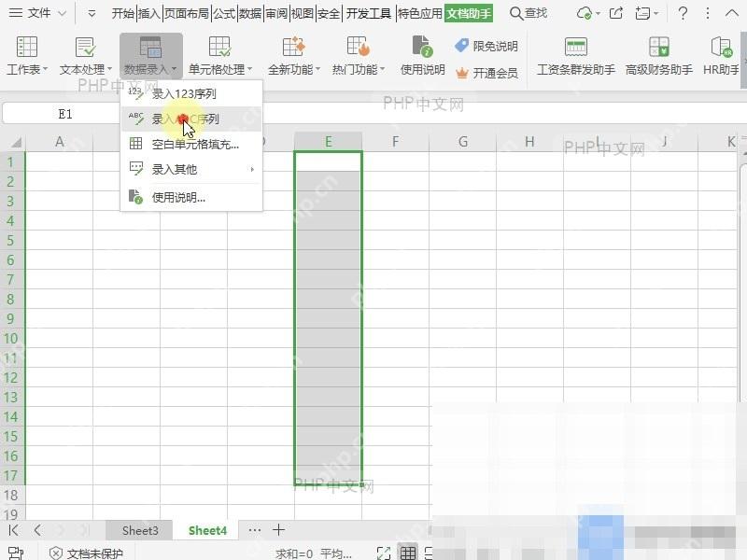The image size is (747, 560).
Task: Open the 工作表 worksheet tools icon
Action: [27, 47]
